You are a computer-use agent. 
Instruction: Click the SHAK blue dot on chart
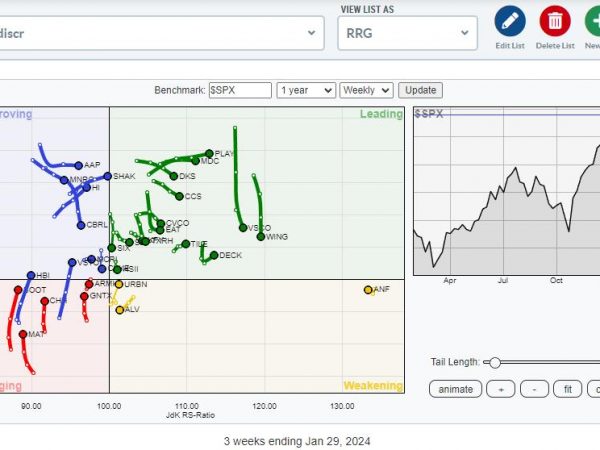coord(108,176)
